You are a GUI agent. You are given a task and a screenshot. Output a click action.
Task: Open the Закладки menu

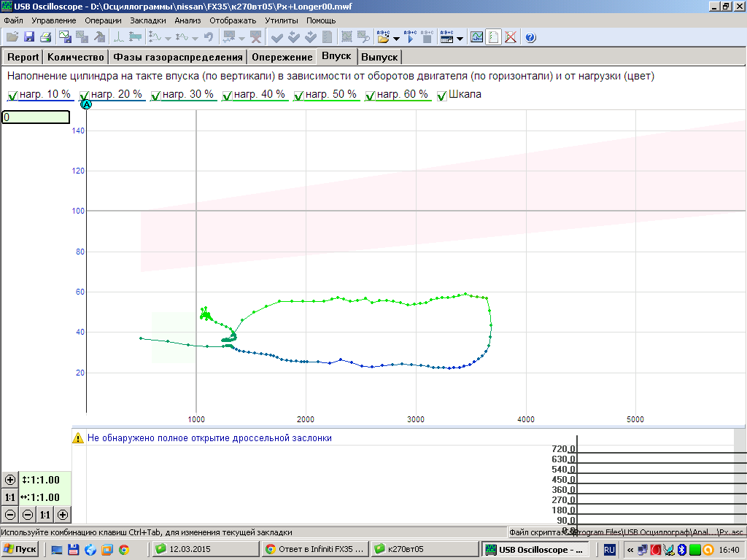click(147, 20)
